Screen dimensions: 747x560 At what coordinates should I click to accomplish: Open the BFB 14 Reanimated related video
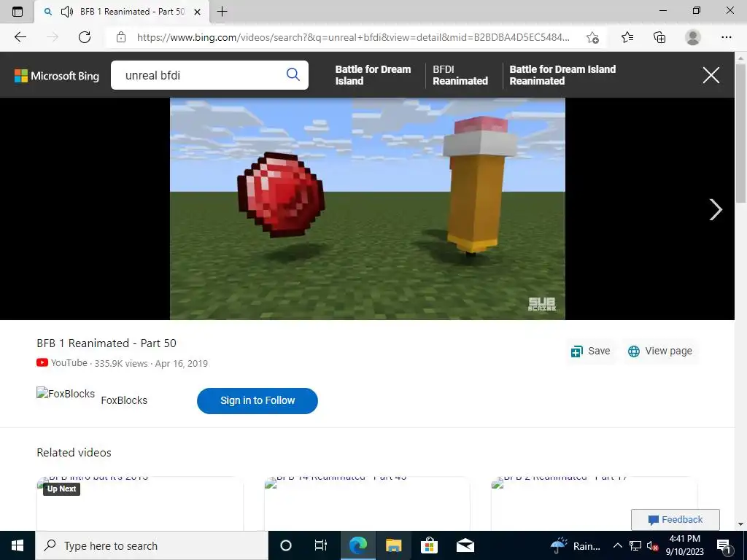(367, 503)
